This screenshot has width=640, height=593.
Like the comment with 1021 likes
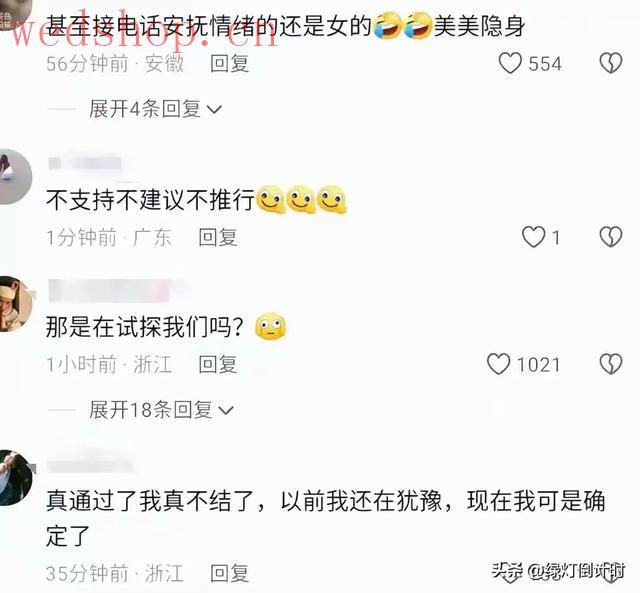[x=498, y=364]
